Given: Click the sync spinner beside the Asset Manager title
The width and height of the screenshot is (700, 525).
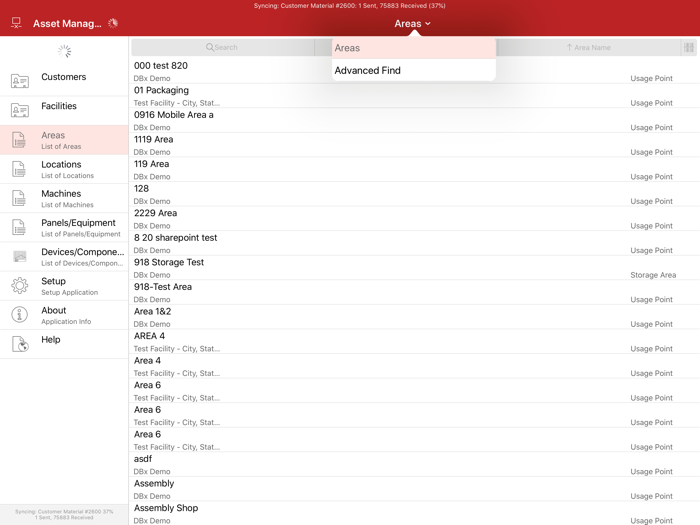Looking at the screenshot, I should point(113,23).
